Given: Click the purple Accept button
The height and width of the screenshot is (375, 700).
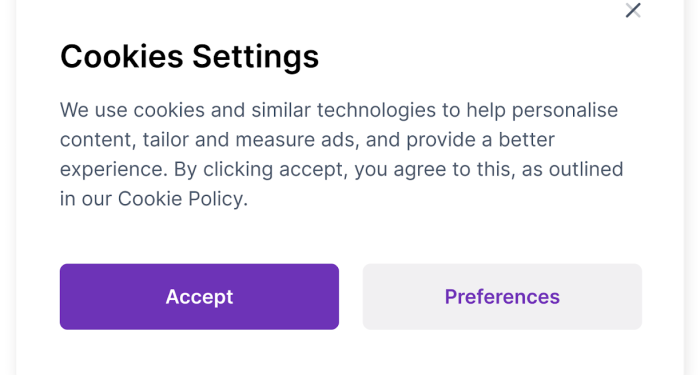Looking at the screenshot, I should 199,296.
